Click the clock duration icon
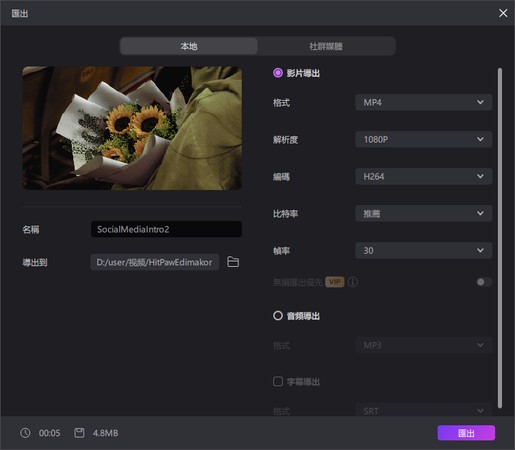 [25, 433]
